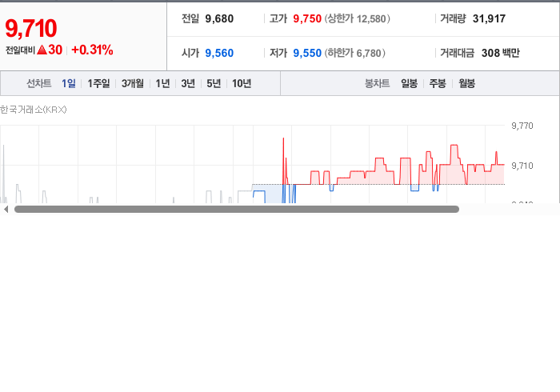This screenshot has width=560, height=392.
Task: Click the upper limit text 상한가 12,580
Action: 357,18
